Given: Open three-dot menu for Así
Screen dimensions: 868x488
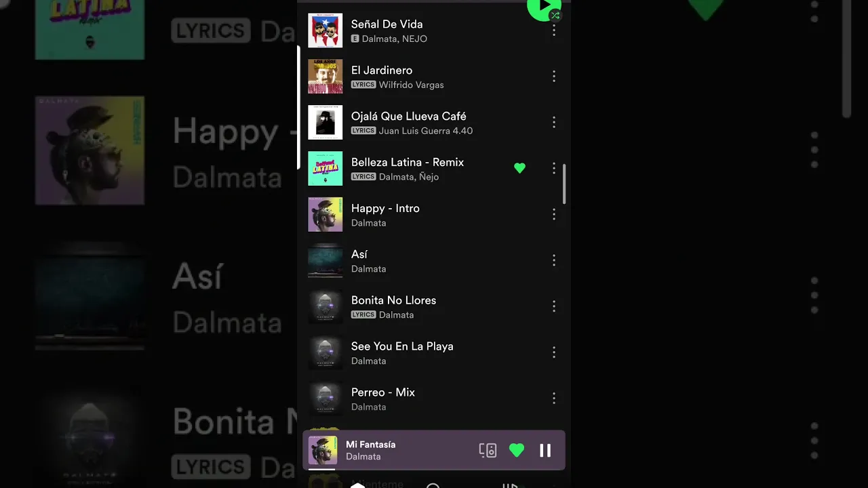Looking at the screenshot, I should [554, 260].
